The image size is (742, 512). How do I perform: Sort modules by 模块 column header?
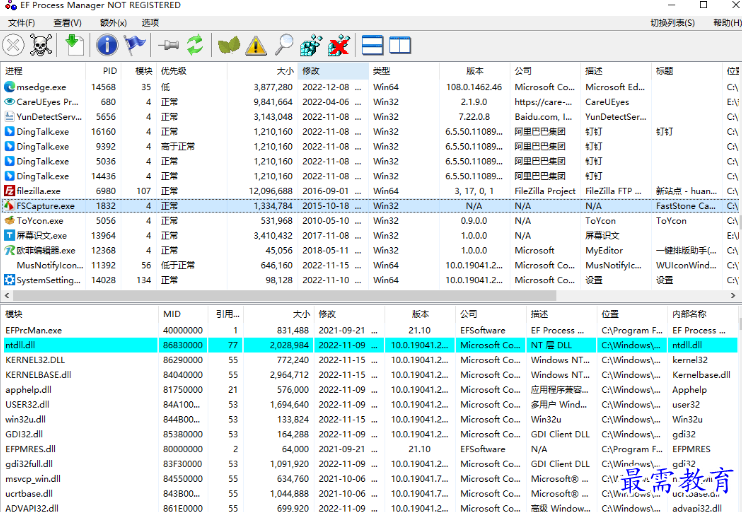[80, 314]
